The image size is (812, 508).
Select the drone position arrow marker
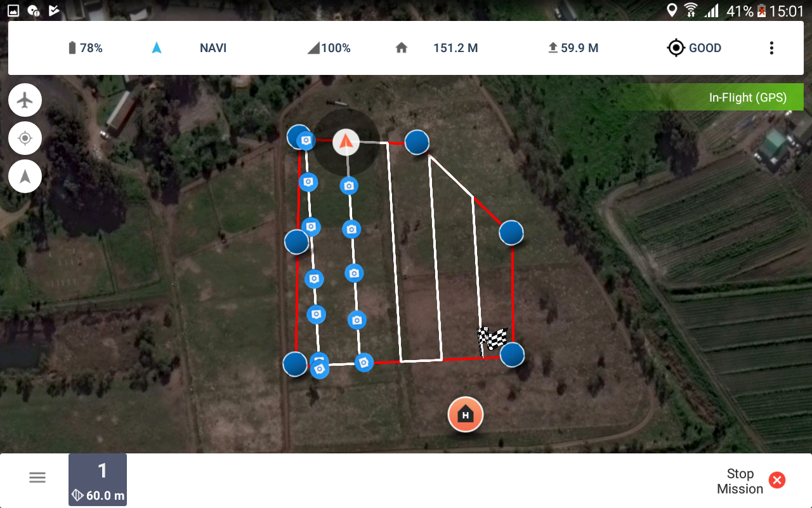pos(346,142)
